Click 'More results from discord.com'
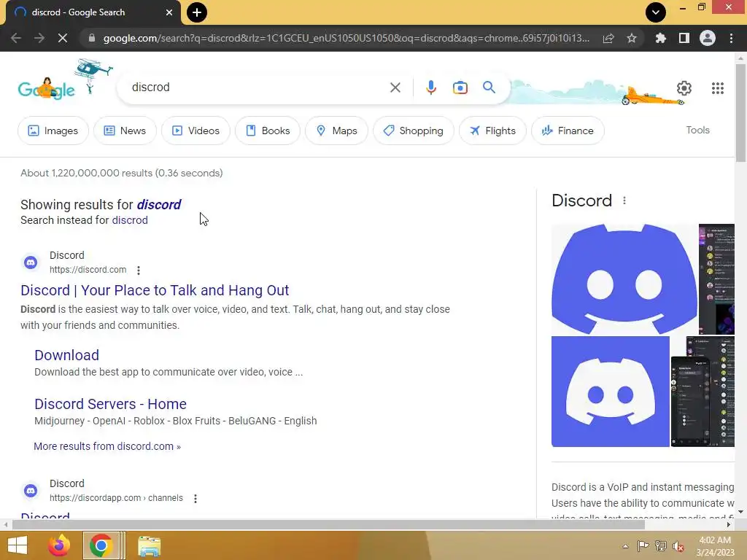Screen dimensions: 747x560 coord(107,446)
